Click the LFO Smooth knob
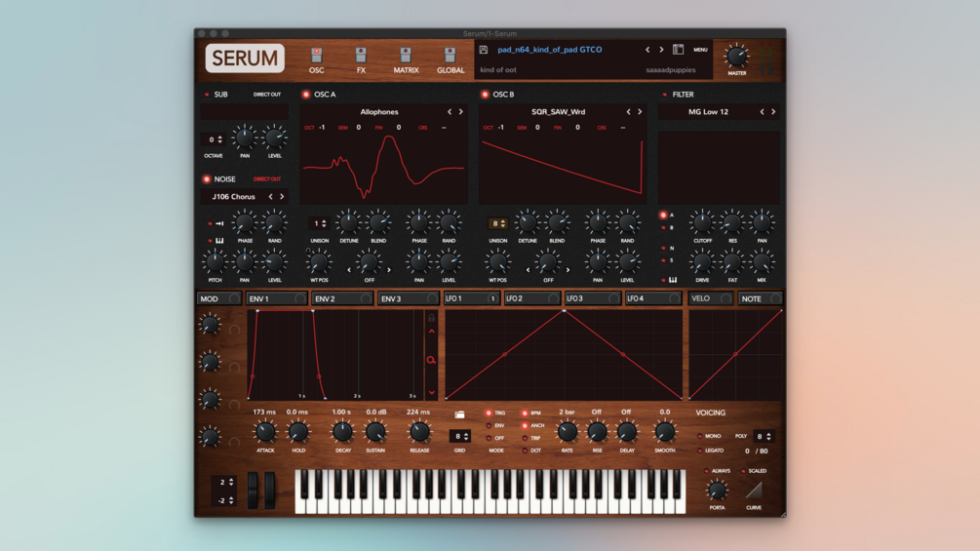The width and height of the screenshot is (980, 551). 664,432
